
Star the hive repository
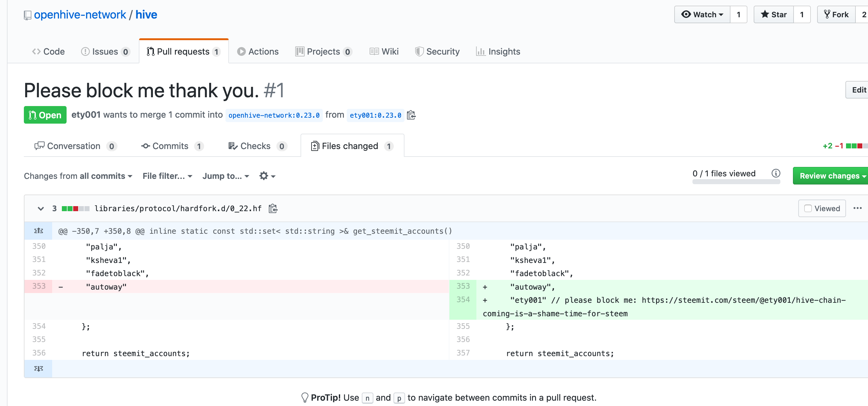coord(773,14)
